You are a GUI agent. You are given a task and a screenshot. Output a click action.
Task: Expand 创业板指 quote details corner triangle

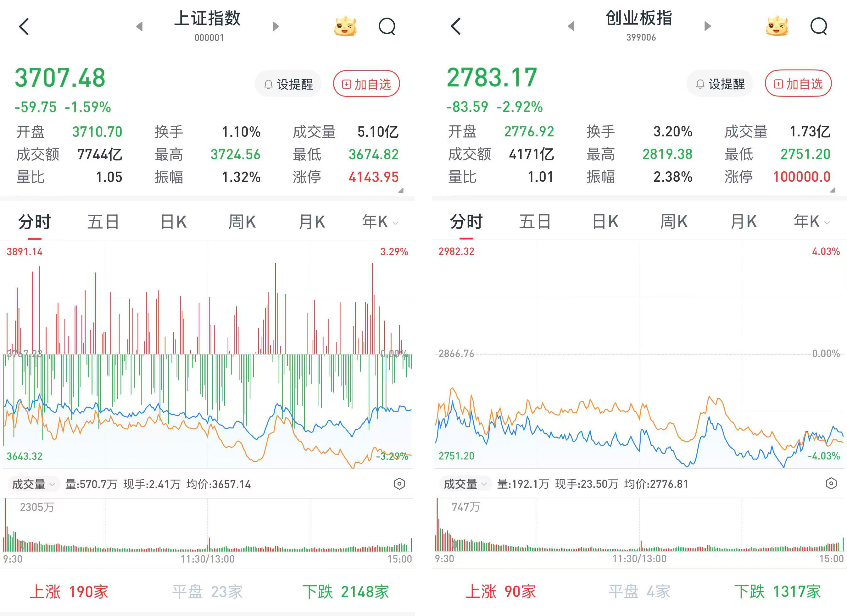click(833, 190)
